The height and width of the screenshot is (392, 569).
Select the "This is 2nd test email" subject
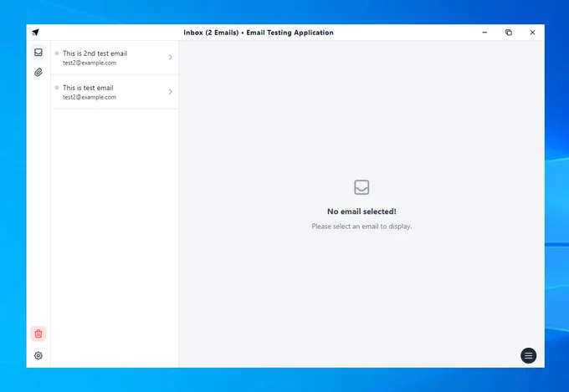(x=95, y=53)
